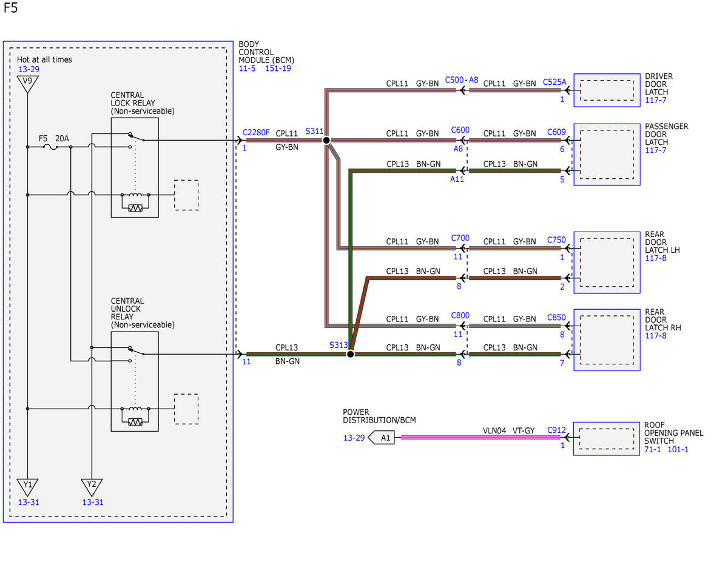This screenshot has width=728, height=562.
Task: Click the C800 connector label
Action: click(x=460, y=315)
